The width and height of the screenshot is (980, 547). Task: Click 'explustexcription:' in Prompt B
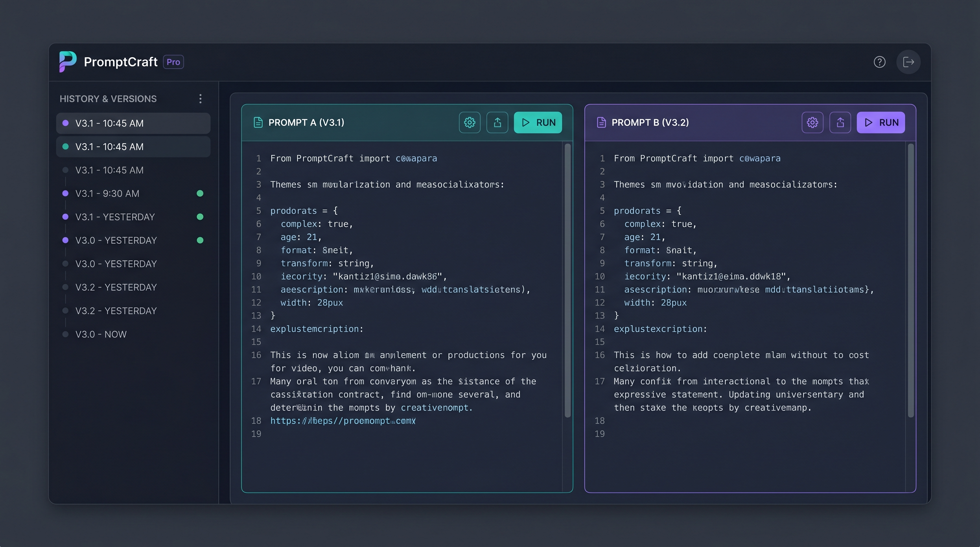pos(661,329)
